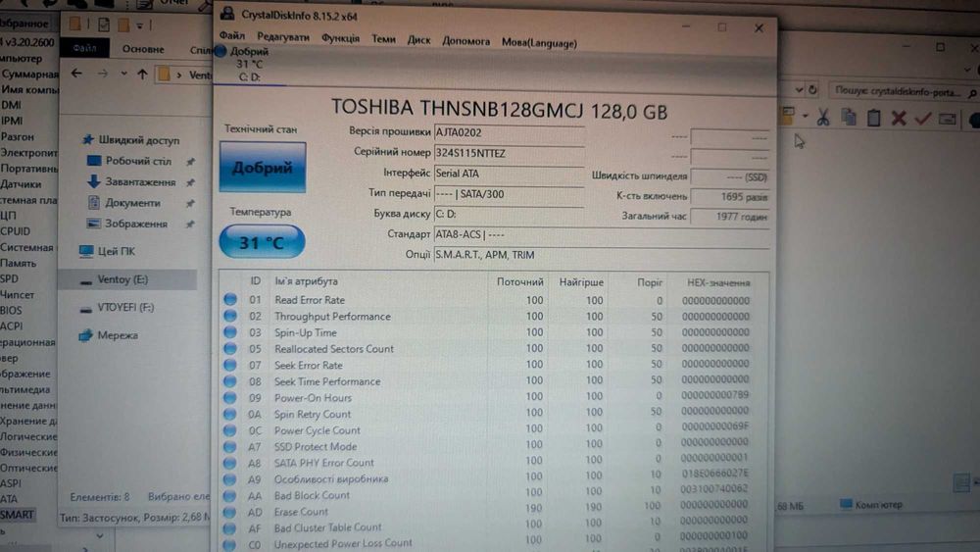Screen dimensions: 980x552
Task: Click the status circle for Power Cycle Count
Action: [230, 430]
